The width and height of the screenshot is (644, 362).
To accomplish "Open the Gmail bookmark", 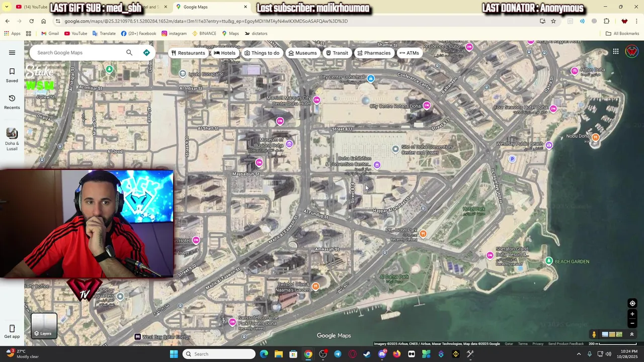I will tap(50, 34).
